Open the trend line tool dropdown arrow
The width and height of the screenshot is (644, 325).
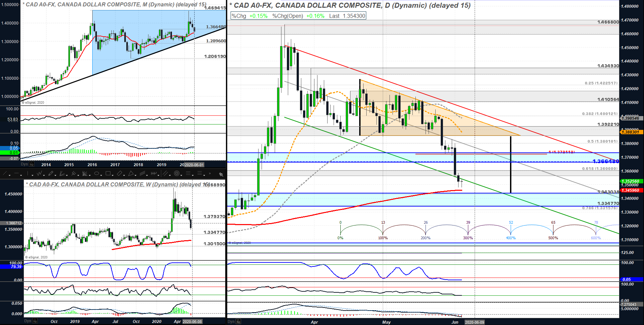coord(10,175)
